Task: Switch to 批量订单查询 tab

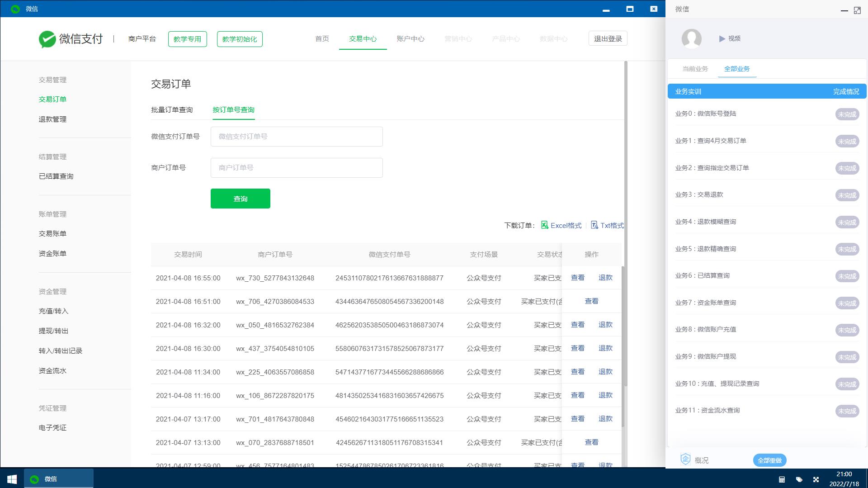Action: [x=172, y=110]
